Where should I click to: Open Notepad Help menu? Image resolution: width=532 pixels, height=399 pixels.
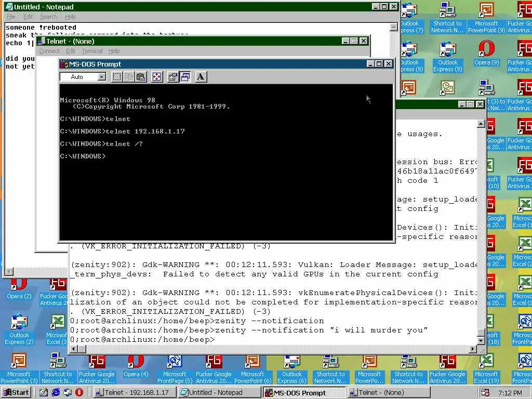[70, 17]
